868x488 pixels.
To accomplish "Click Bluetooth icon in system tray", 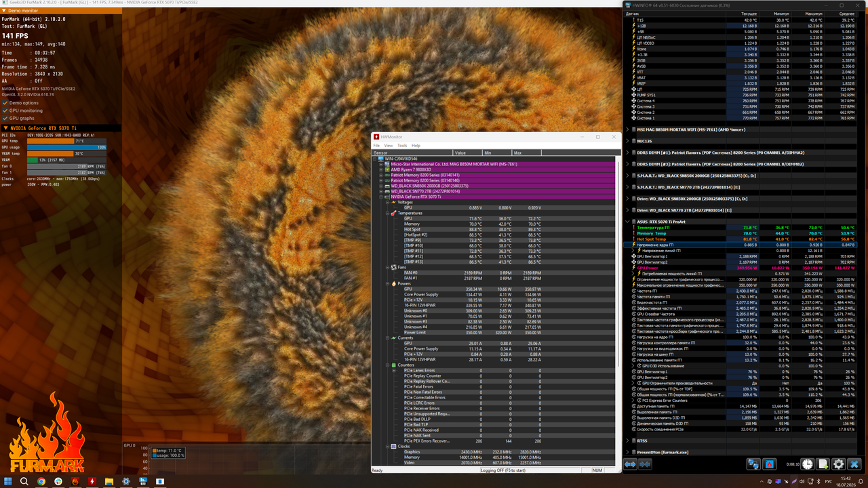I will pyautogui.click(x=818, y=481).
